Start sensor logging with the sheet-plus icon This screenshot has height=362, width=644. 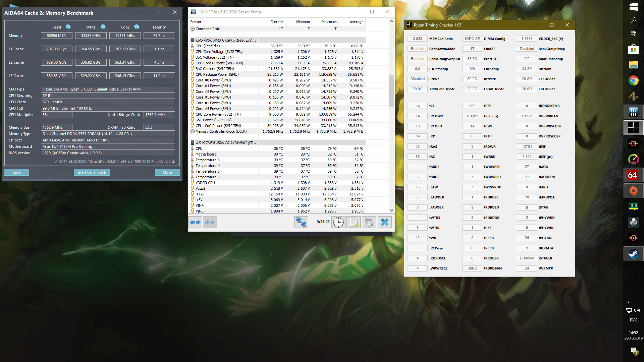pyautogui.click(x=354, y=222)
